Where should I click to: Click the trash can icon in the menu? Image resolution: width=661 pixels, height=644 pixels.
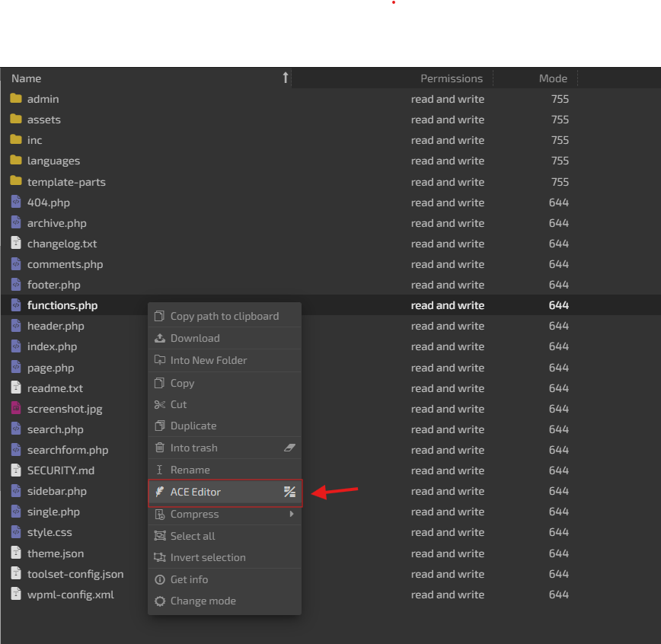[x=160, y=448]
